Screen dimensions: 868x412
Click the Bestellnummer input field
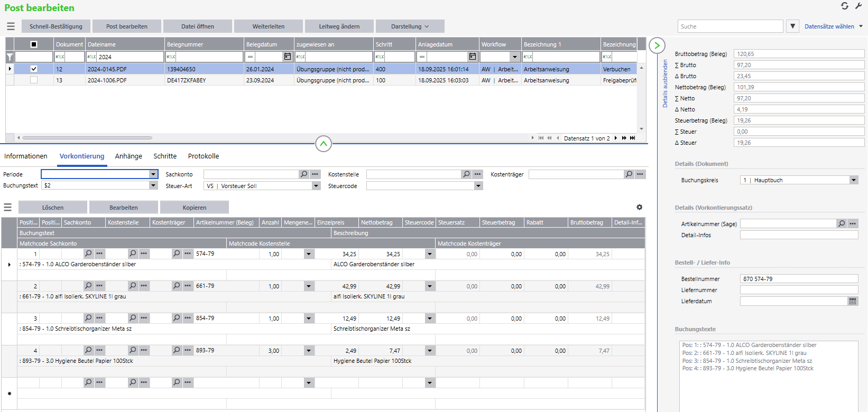pos(798,279)
